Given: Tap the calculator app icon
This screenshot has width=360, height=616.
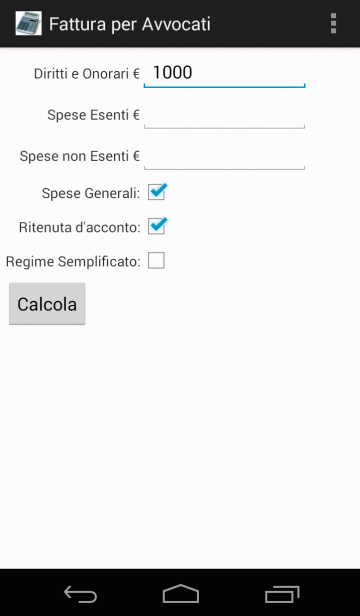Looking at the screenshot, I should tap(29, 24).
